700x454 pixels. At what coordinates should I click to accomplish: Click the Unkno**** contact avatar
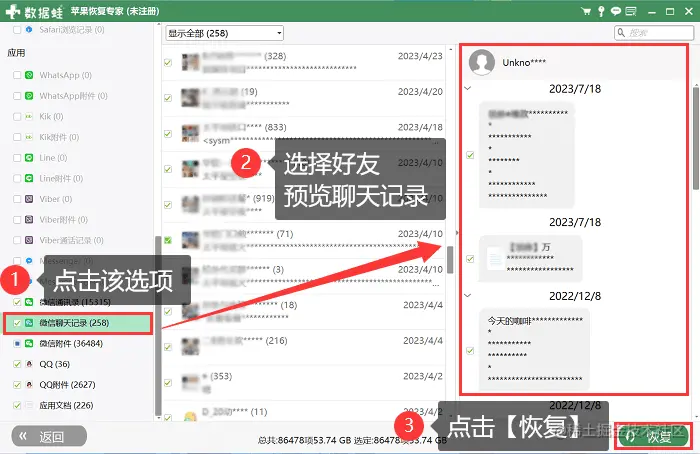coord(482,62)
